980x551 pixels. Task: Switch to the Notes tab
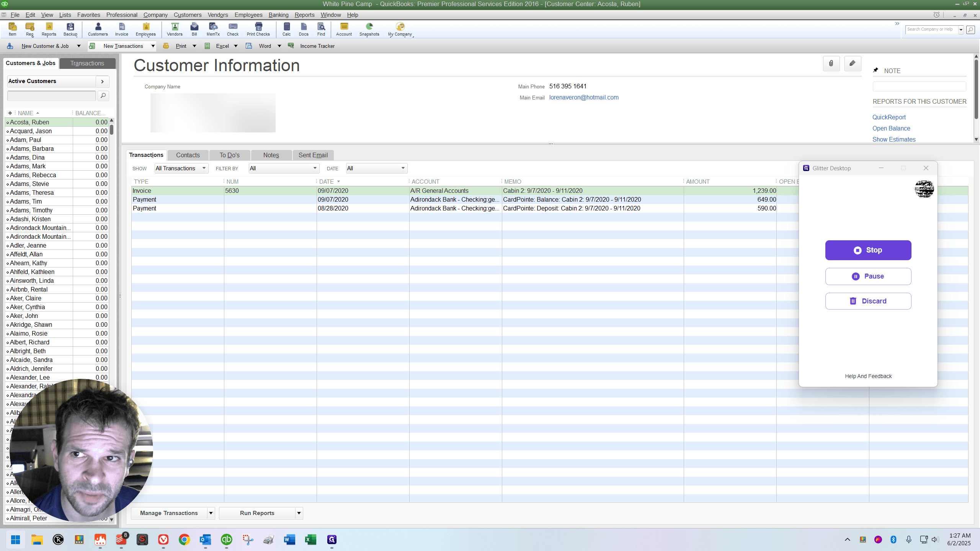(271, 155)
